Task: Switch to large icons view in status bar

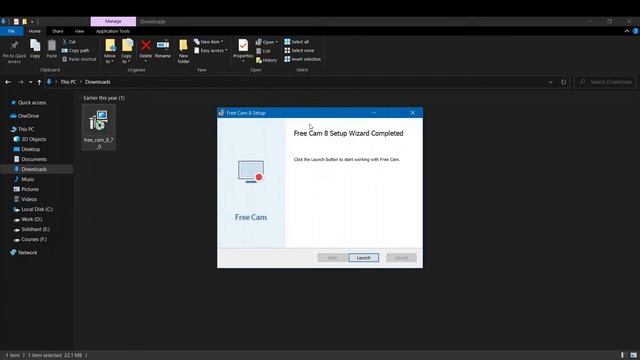Action: (x=633, y=355)
